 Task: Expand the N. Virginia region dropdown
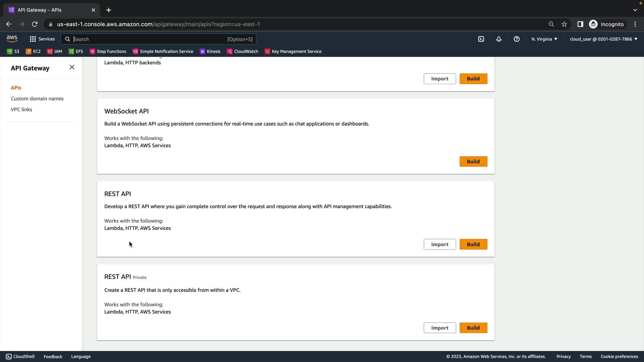(544, 39)
